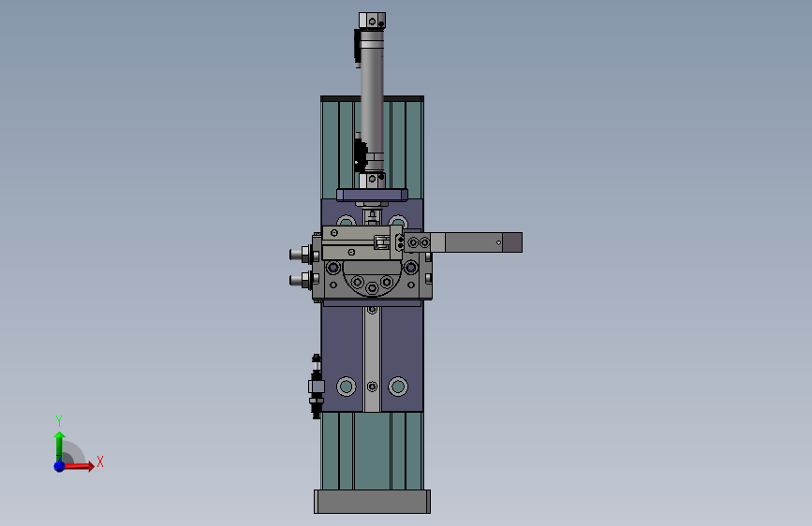
Task: Select the lower-right circular hole in the purple plate
Action: [398, 387]
